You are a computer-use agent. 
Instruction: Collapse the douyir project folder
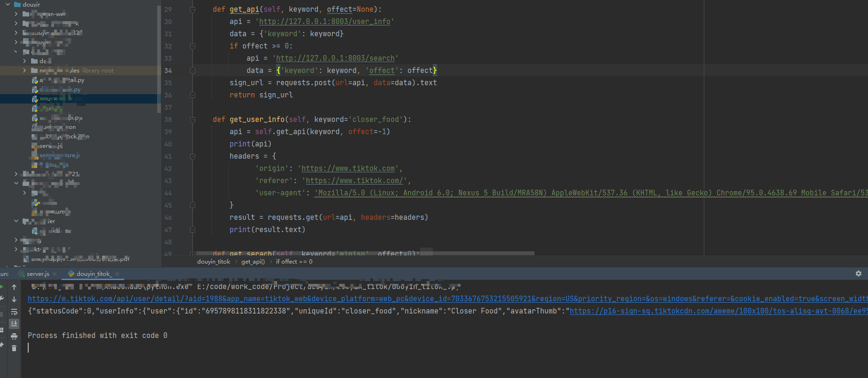coord(8,5)
